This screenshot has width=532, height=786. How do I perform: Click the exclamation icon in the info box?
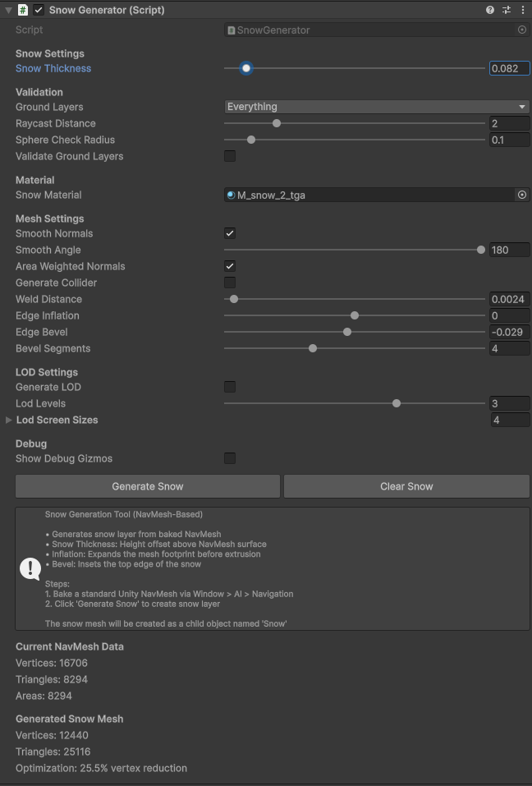[30, 568]
